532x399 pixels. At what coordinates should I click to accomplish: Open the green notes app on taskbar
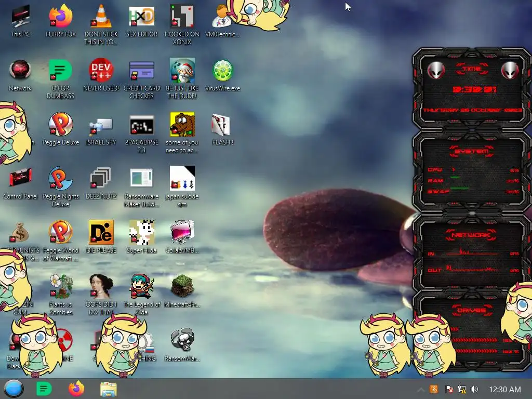[x=44, y=389]
